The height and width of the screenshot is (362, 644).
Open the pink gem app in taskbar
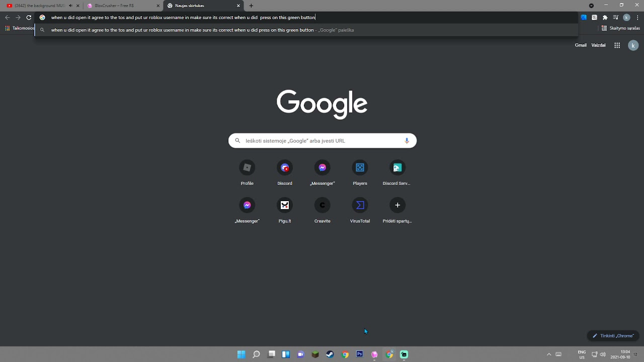pos(374,354)
